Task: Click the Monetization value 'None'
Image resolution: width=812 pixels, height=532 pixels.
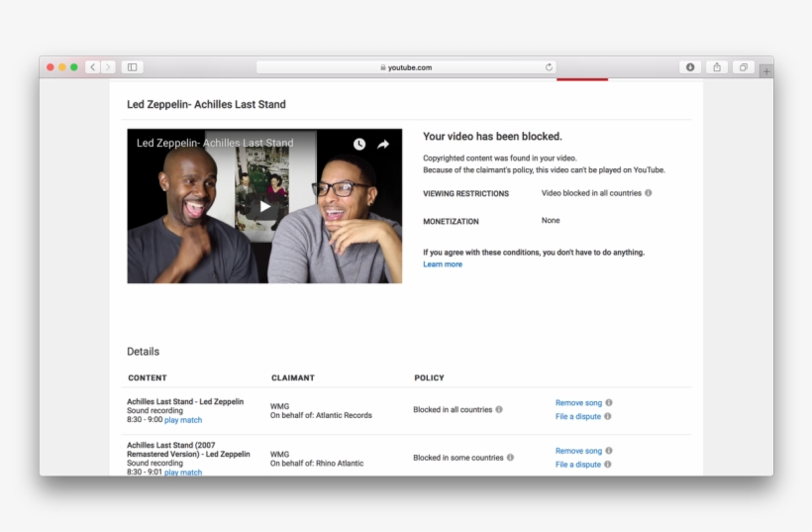Action: tap(551, 220)
